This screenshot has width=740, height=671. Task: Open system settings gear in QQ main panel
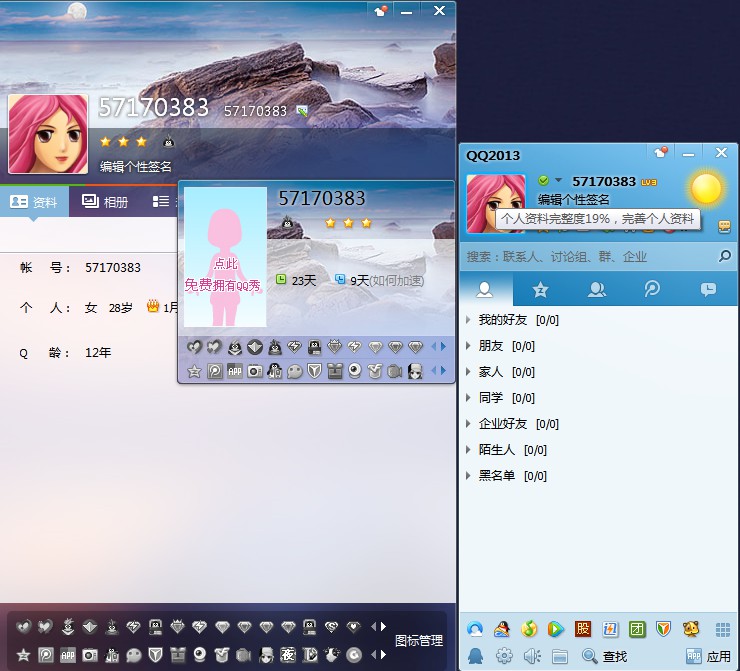(x=504, y=656)
